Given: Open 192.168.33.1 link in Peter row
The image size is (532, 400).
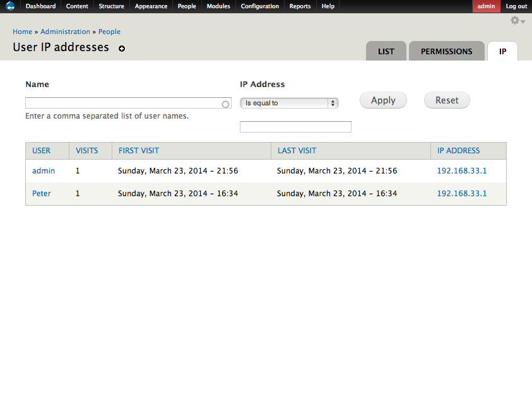Looking at the screenshot, I should [462, 194].
